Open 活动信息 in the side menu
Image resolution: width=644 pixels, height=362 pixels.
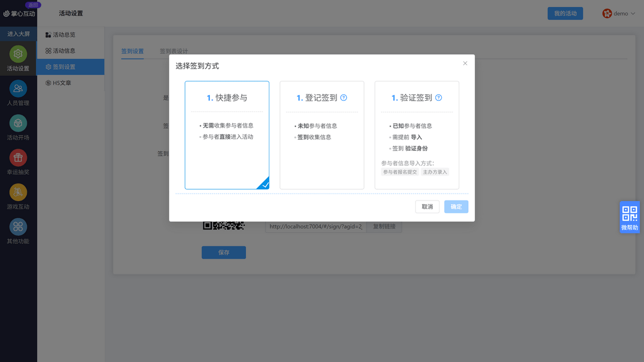point(70,51)
